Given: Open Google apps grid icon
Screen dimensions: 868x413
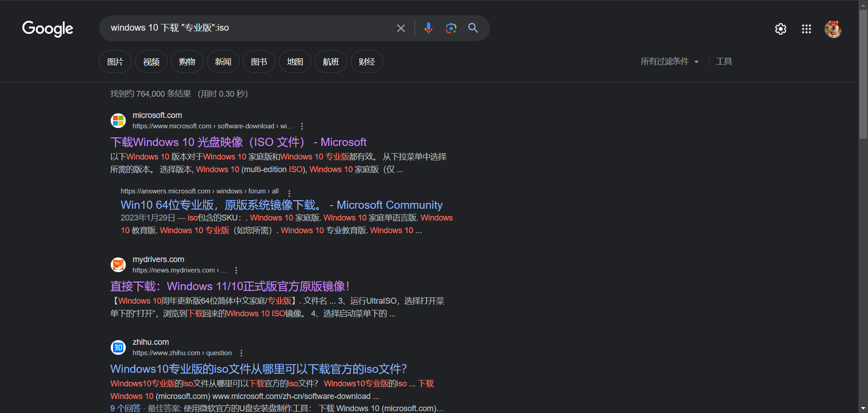Looking at the screenshot, I should (x=806, y=29).
